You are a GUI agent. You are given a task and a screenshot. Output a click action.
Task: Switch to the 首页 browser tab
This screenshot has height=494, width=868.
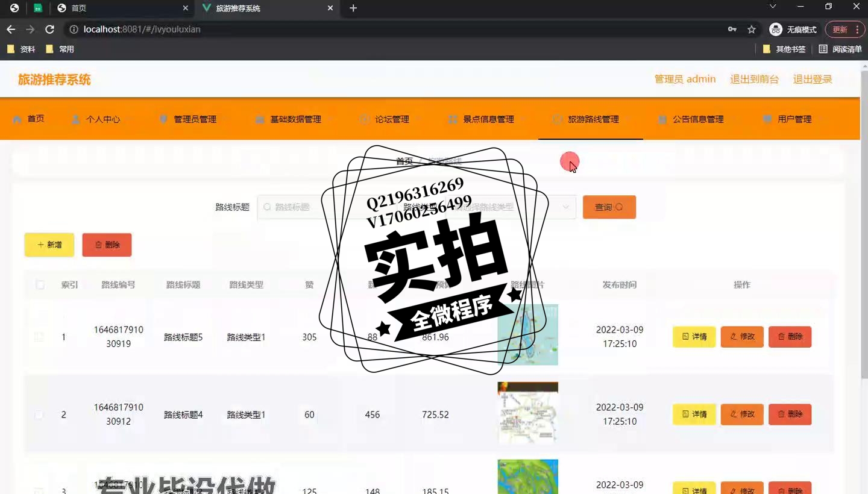(124, 8)
